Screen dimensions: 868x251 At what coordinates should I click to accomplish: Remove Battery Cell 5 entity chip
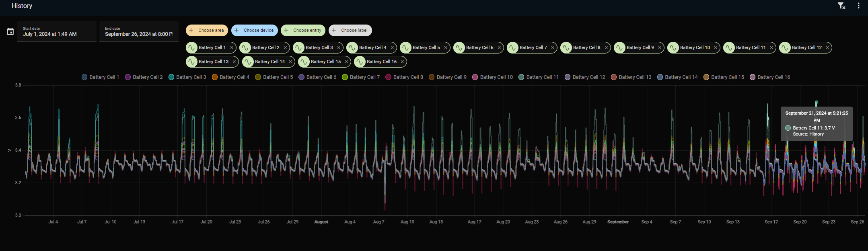pyautogui.click(x=446, y=47)
